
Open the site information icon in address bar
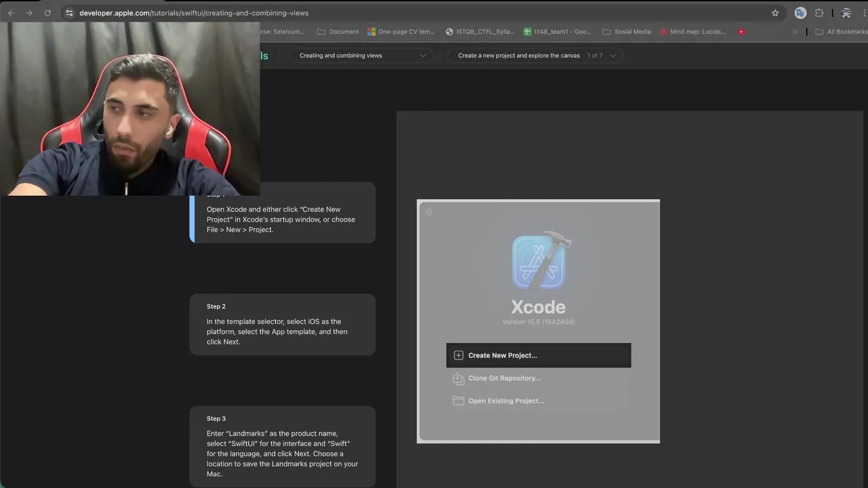tap(68, 13)
